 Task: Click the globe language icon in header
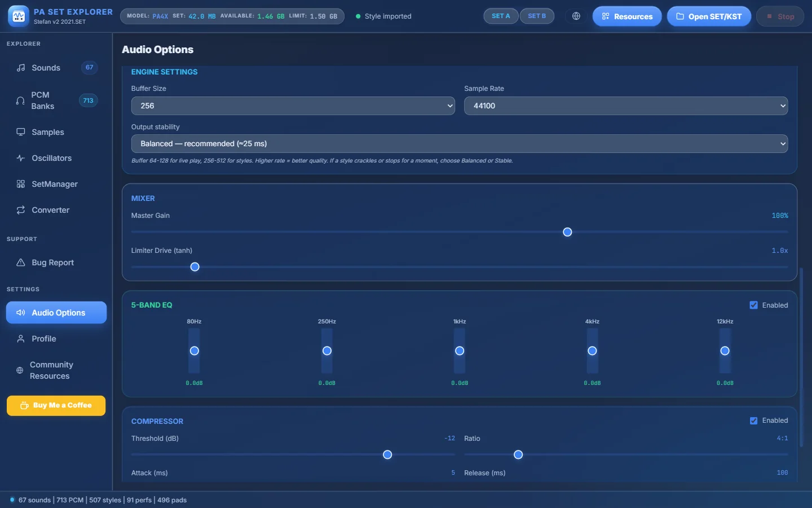(576, 16)
